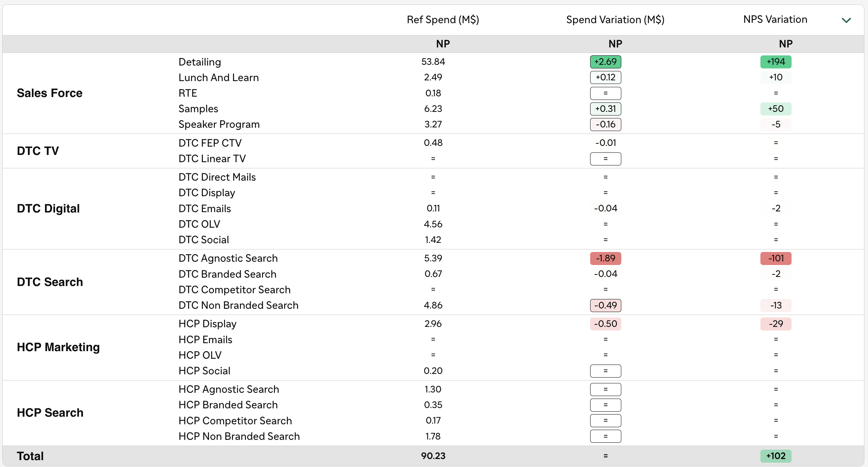Select the Sales Force category label

pos(50,93)
